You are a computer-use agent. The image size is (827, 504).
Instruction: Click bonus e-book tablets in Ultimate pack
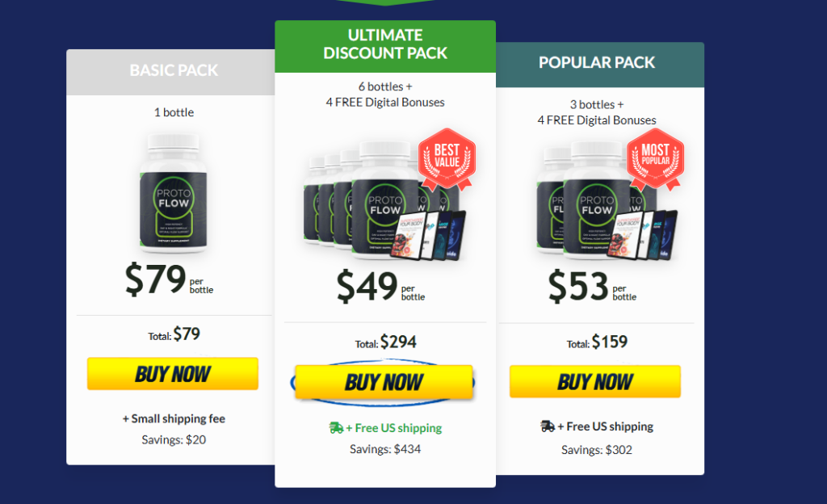click(x=428, y=236)
